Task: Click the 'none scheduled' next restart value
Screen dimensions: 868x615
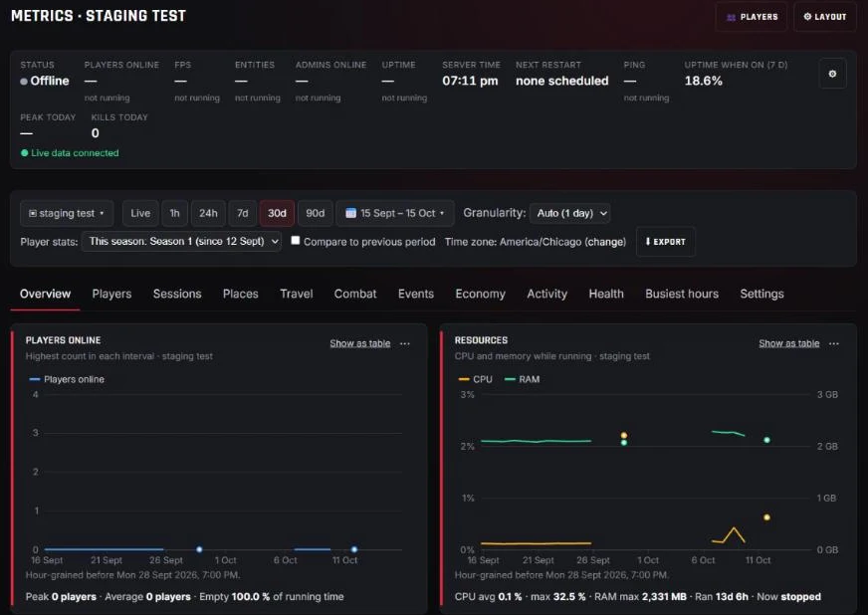Action: (561, 81)
